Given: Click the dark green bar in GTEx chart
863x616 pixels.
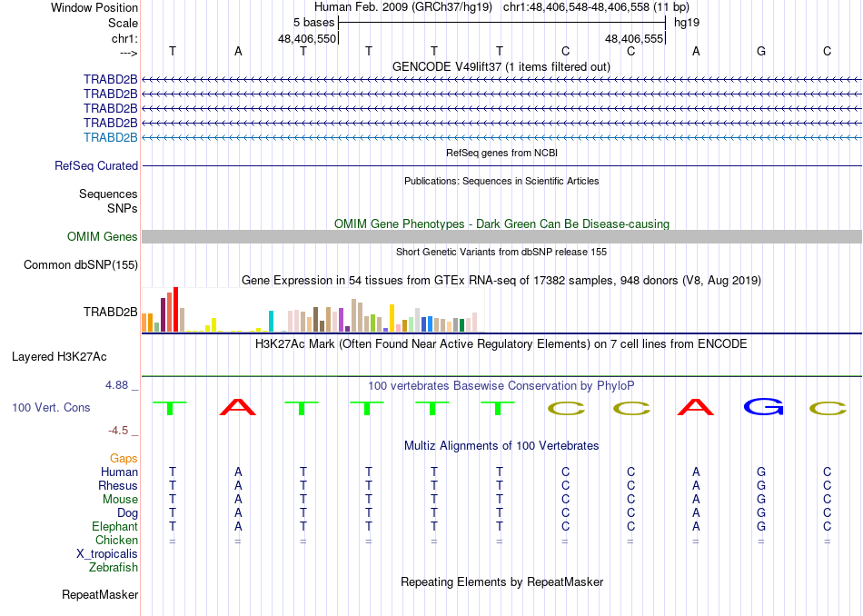Looking at the screenshot, I should [x=461, y=325].
